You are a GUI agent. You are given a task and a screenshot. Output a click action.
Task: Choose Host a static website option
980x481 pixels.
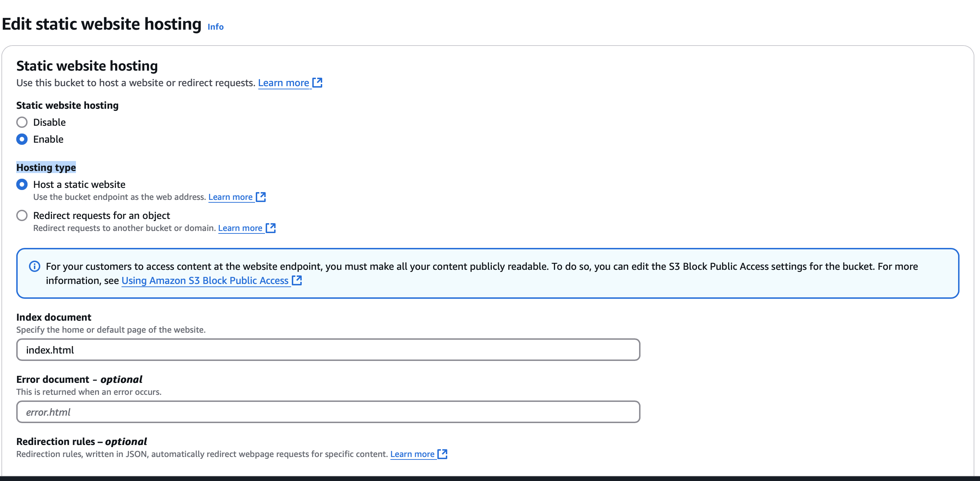[x=22, y=184]
